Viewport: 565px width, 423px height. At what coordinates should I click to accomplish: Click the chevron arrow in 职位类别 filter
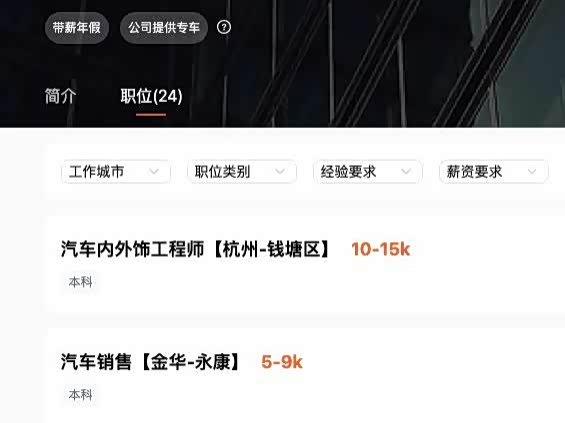[x=280, y=172]
